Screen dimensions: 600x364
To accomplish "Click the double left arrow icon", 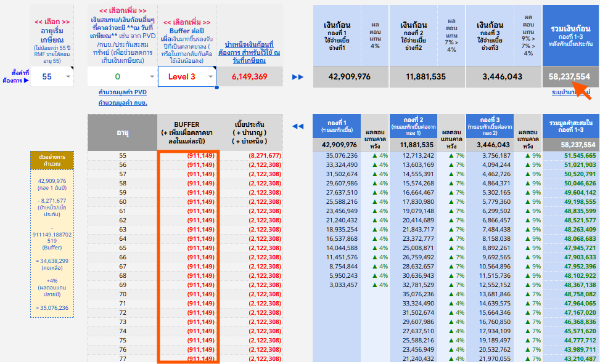I will pyautogui.click(x=298, y=126).
